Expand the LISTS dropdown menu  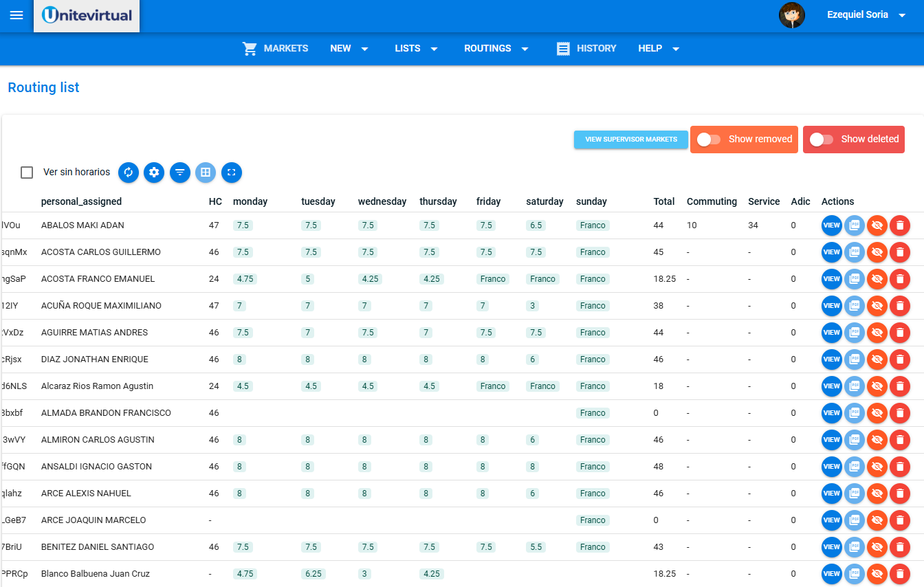tap(416, 49)
